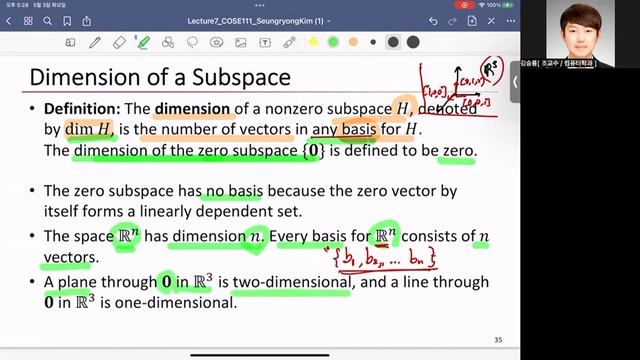The image size is (640, 360).
Task: Choose the largest stroke thickness dot
Action: point(413,42)
